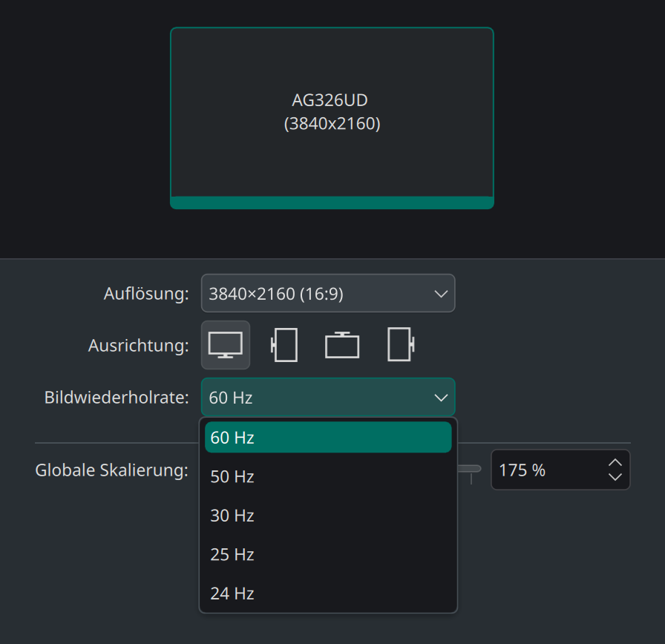Viewport: 665px width, 644px height.
Task: Open the Auflösung 3840×2160 (16:9) dropdown
Action: pos(328,293)
